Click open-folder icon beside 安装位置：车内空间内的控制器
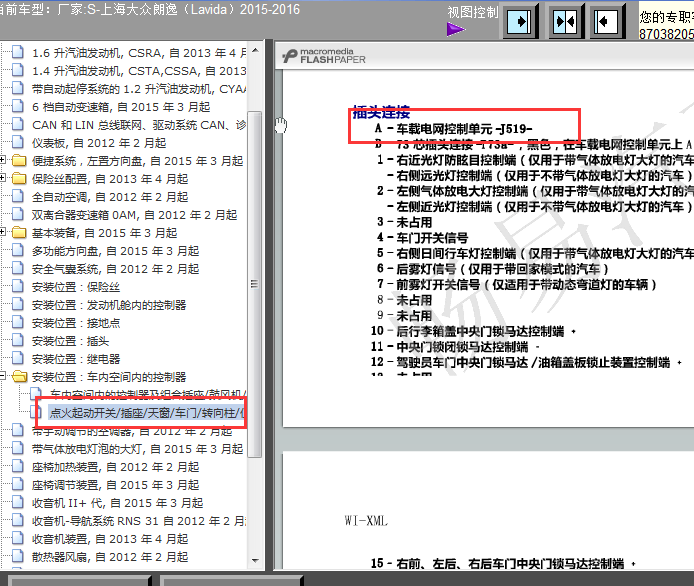The width and height of the screenshot is (694, 586). click(19, 376)
